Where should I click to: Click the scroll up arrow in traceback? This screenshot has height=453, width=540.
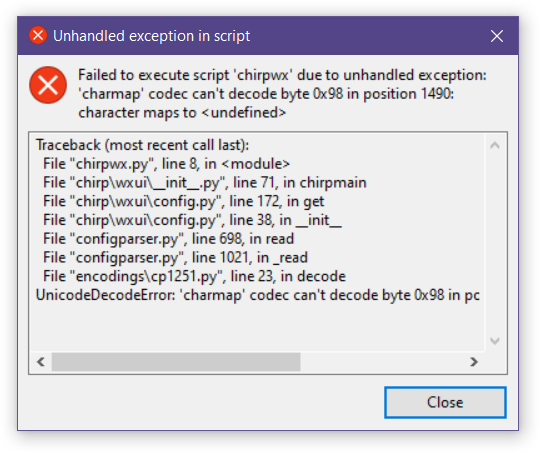coord(495,145)
